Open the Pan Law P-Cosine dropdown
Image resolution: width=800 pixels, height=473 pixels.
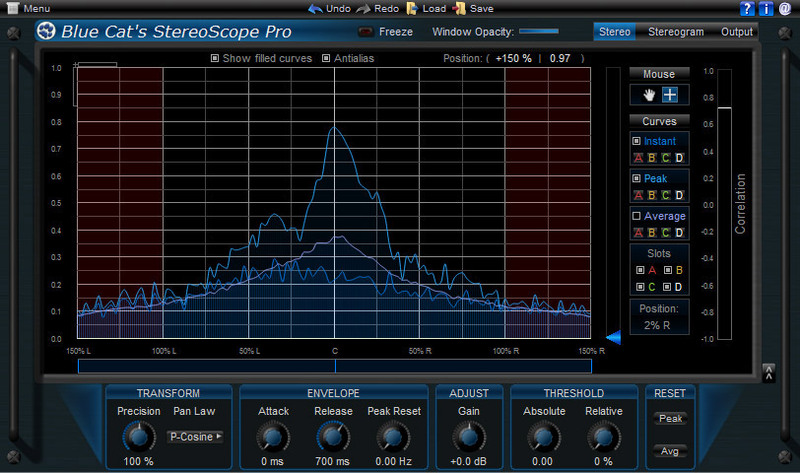pyautogui.click(x=196, y=437)
